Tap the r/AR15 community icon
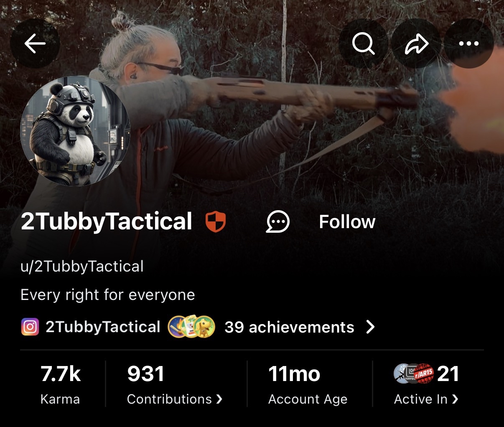Screen dimensions: 504x427 point(424,374)
